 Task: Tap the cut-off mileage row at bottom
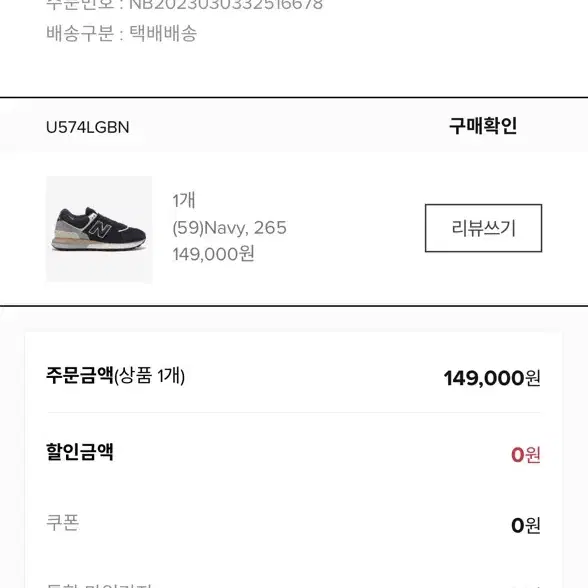[x=294, y=585]
